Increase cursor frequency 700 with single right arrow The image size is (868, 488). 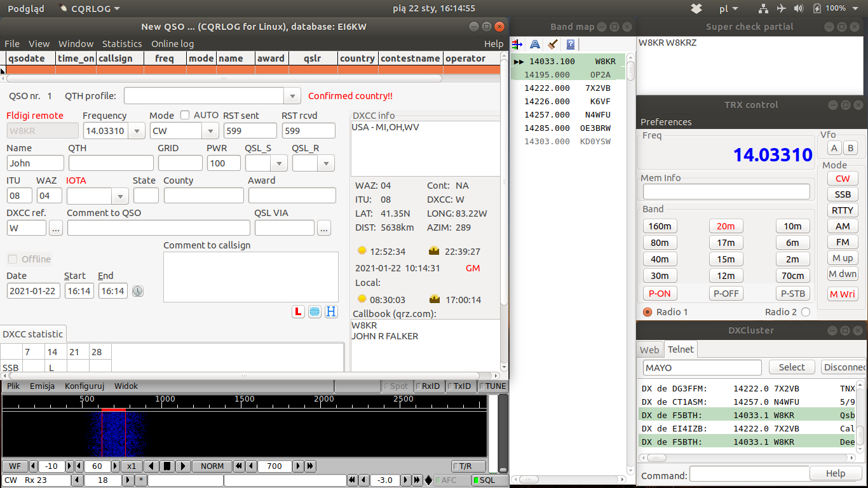click(299, 466)
